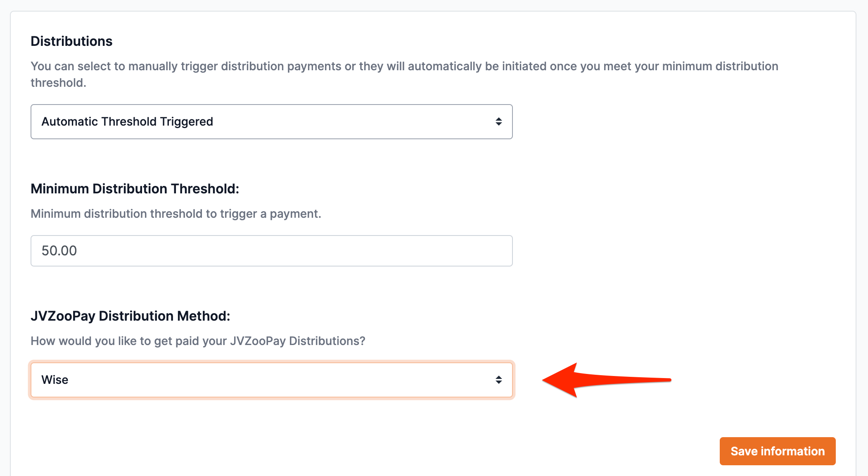Click the selected Wise option text

click(x=55, y=380)
